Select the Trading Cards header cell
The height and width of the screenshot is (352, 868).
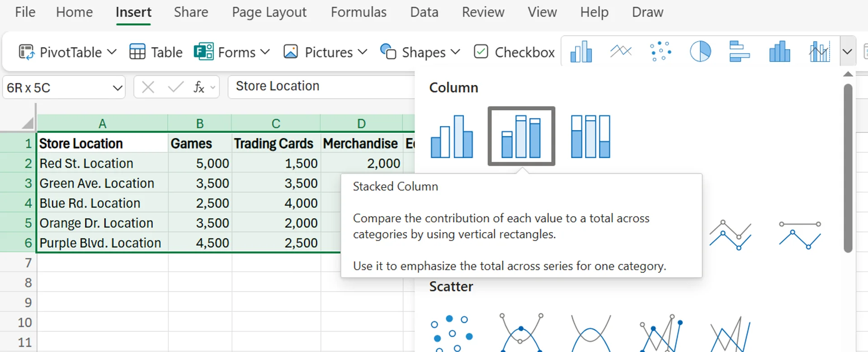[276, 143]
